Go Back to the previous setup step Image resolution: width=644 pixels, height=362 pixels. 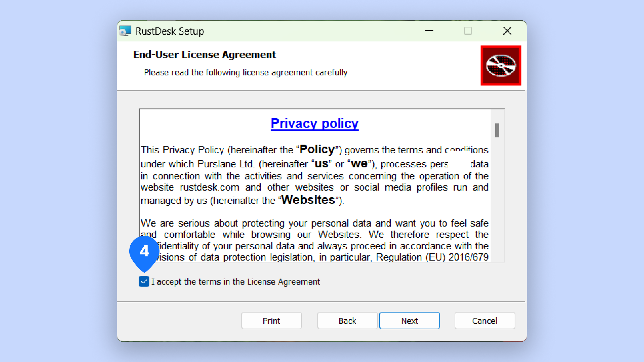point(347,321)
